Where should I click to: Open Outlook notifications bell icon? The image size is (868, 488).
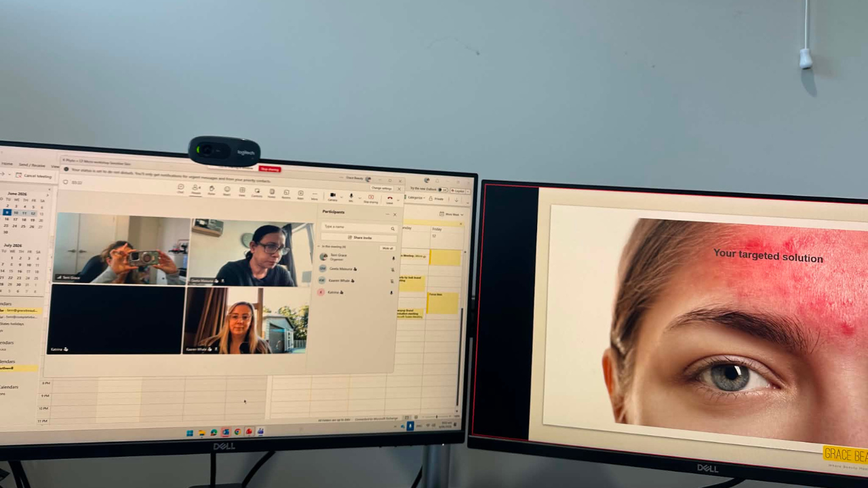click(x=437, y=180)
